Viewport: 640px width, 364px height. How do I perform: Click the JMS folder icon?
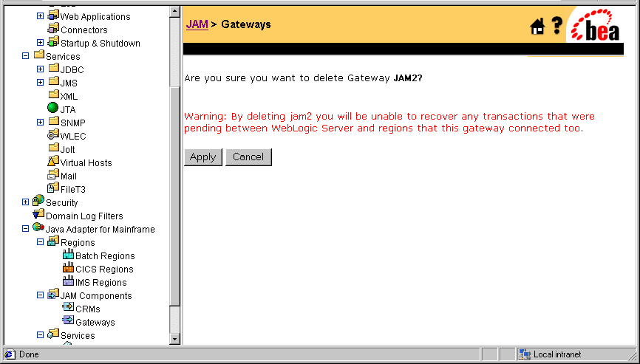click(x=53, y=81)
